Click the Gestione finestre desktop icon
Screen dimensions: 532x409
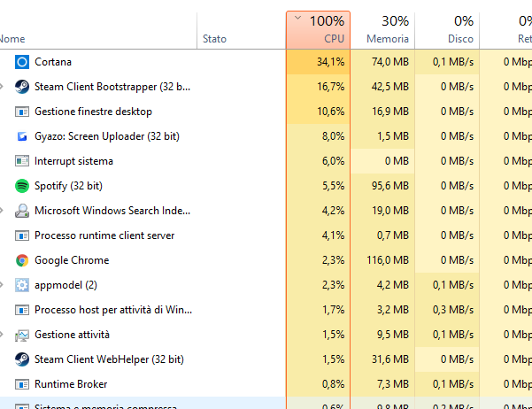click(x=22, y=112)
